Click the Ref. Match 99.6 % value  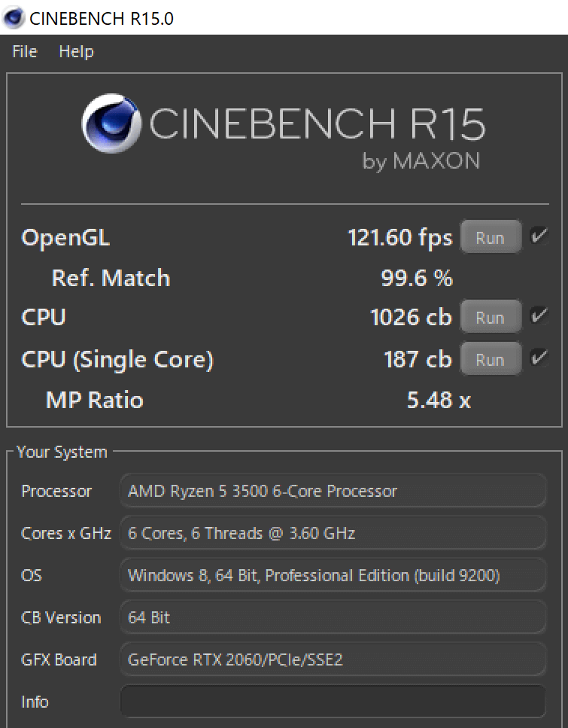tap(417, 278)
